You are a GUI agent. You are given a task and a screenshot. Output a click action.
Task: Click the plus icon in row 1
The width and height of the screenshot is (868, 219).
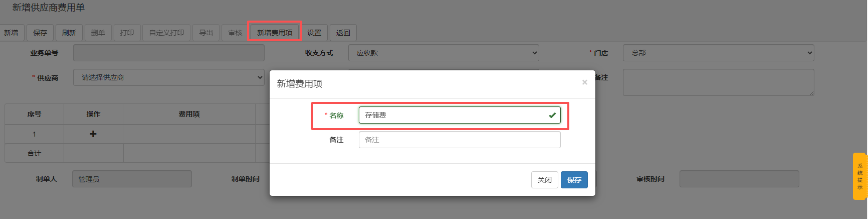pyautogui.click(x=93, y=134)
